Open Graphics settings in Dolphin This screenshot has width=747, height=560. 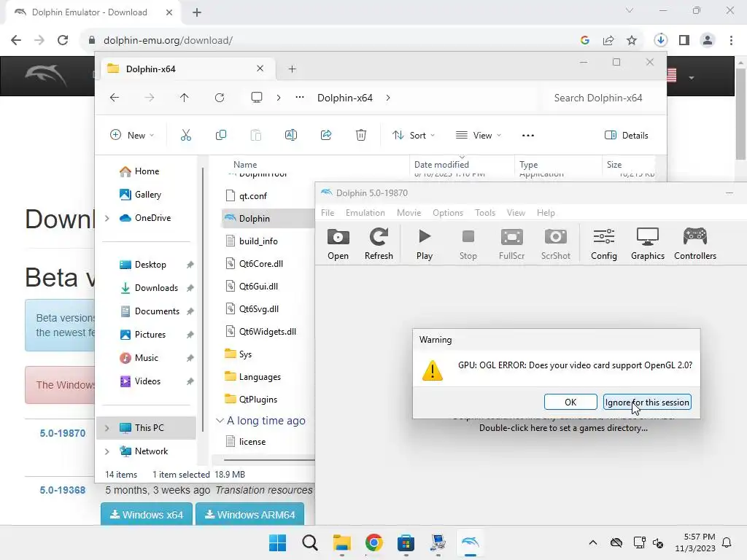tap(648, 244)
